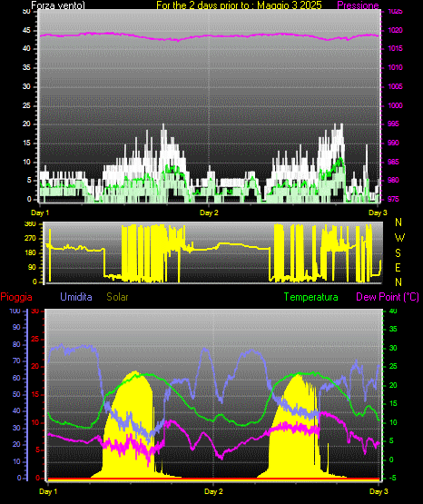
Task: Click the 975 pressure axis value
Action: pyautogui.click(x=393, y=199)
